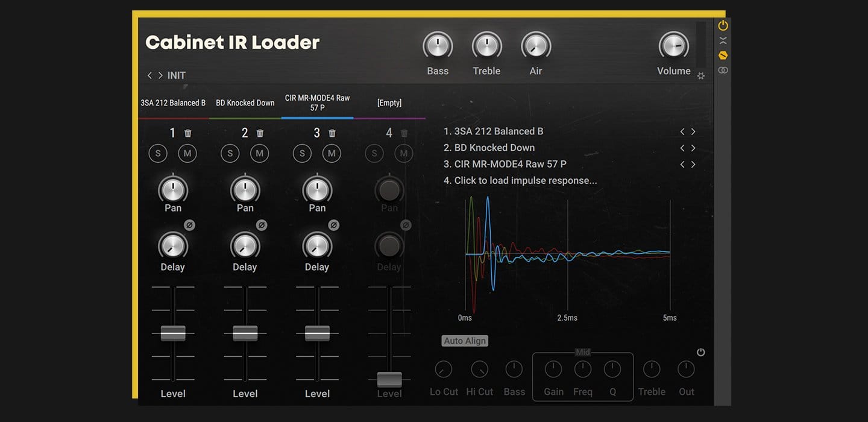Click the Pan knob on channel 2
This screenshot has width=868, height=422.
245,189
